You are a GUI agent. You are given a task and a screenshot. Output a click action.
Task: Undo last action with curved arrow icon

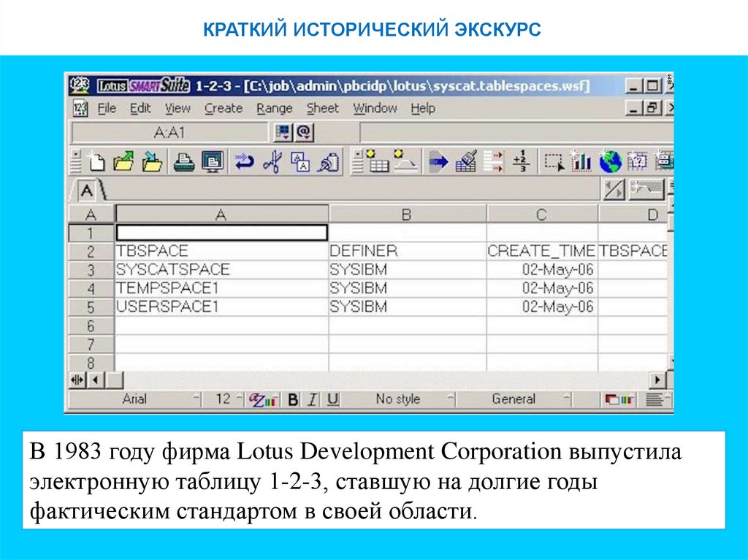pos(244,161)
